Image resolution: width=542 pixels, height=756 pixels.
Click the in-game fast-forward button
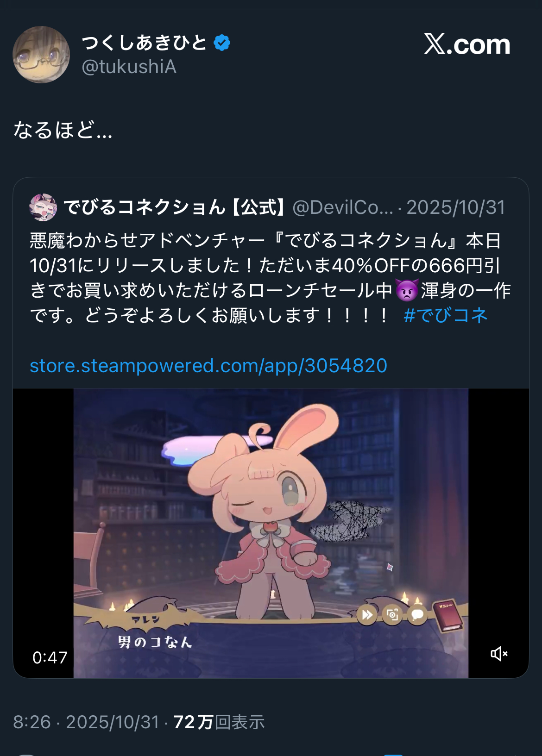tap(367, 615)
